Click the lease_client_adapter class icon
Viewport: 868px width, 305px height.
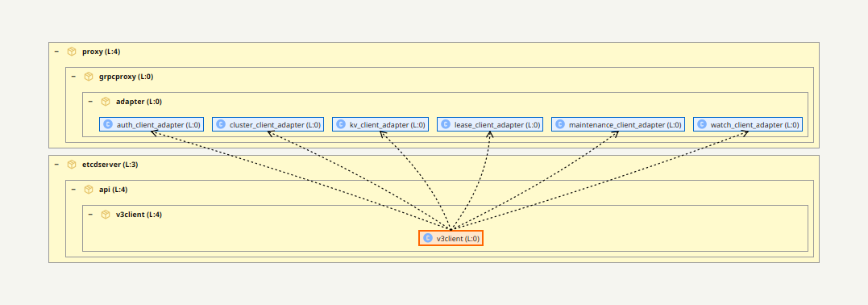click(446, 125)
